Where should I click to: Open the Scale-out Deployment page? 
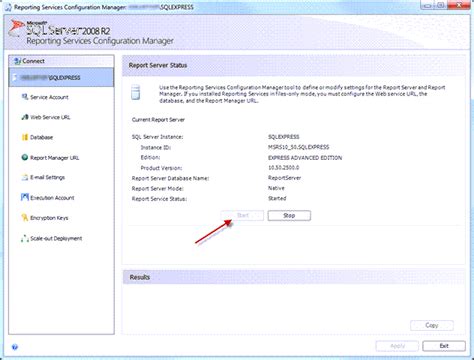pos(56,238)
